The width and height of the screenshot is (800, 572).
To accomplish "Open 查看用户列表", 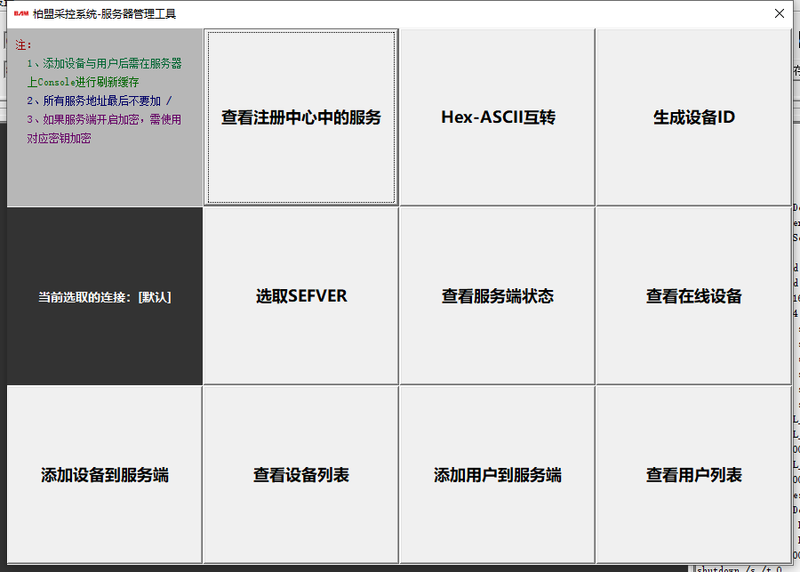I will pyautogui.click(x=693, y=475).
